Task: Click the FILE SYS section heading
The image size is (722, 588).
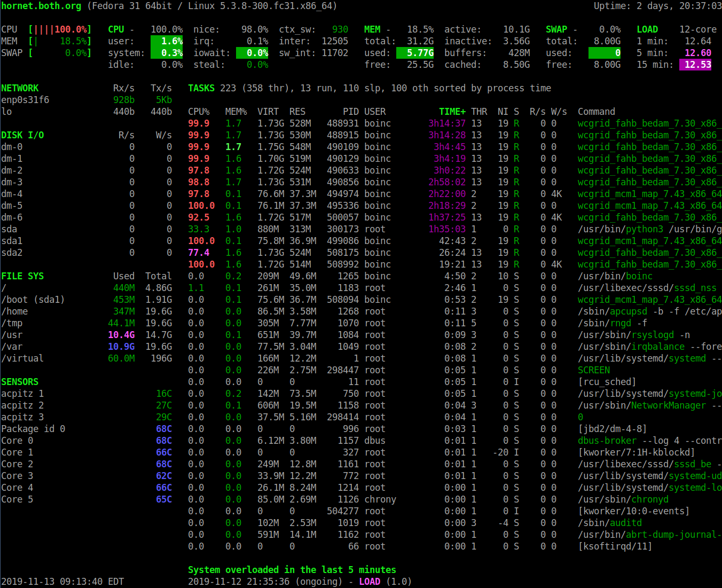Action: pyautogui.click(x=22, y=276)
